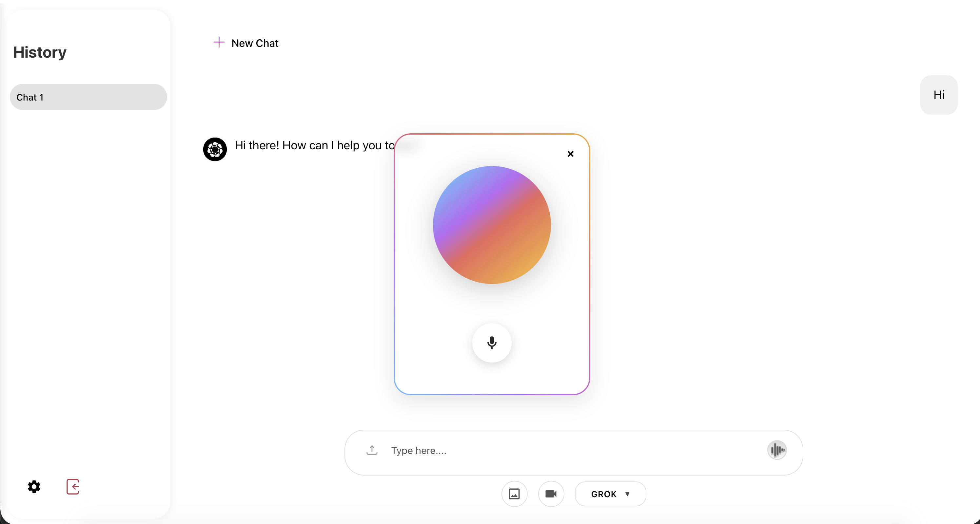Focus the 'Type here....' input field
Image resolution: width=980 pixels, height=524 pixels.
[571, 451]
